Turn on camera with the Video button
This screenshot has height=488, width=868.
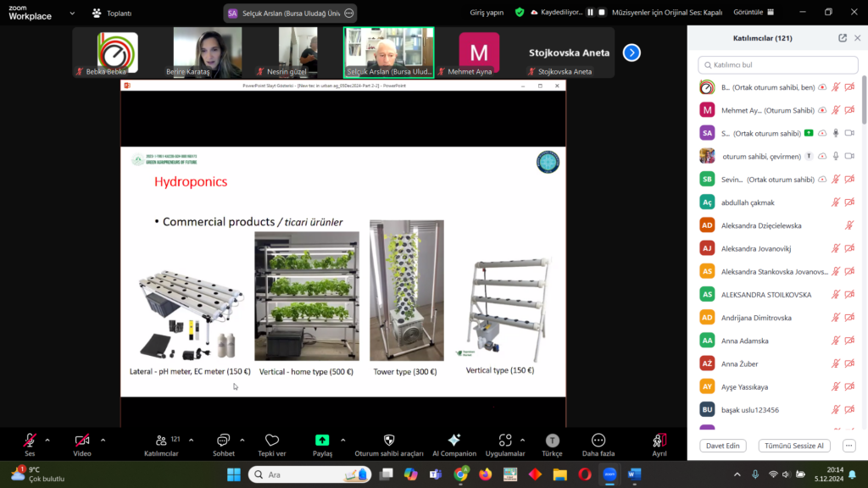click(82, 441)
